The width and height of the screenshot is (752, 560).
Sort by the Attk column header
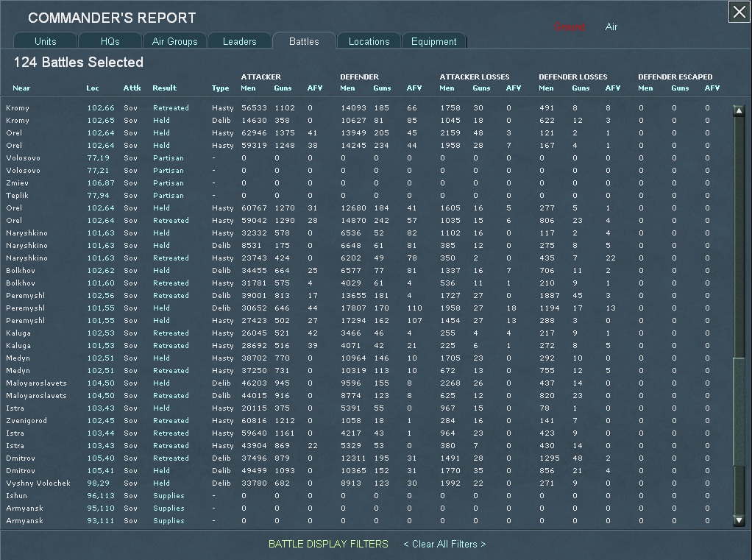[x=132, y=88]
